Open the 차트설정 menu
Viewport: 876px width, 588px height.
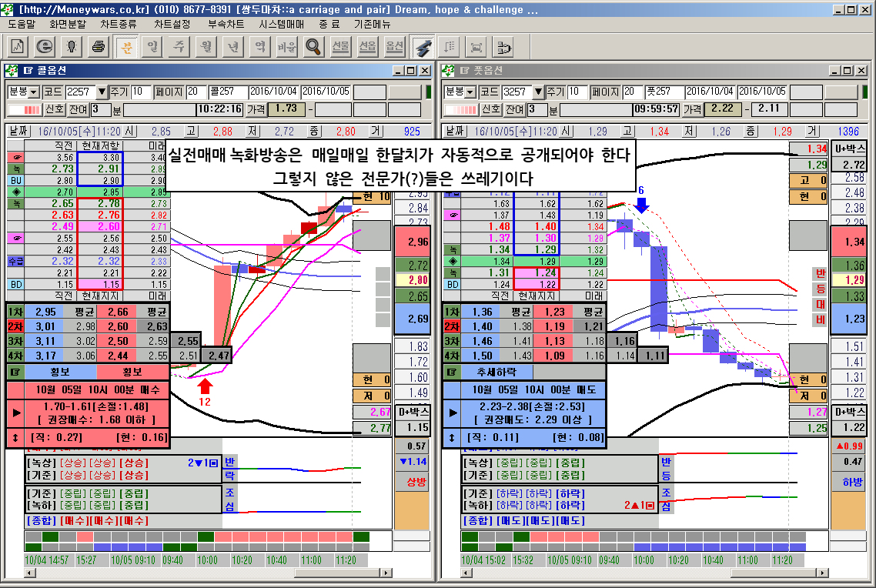(172, 24)
